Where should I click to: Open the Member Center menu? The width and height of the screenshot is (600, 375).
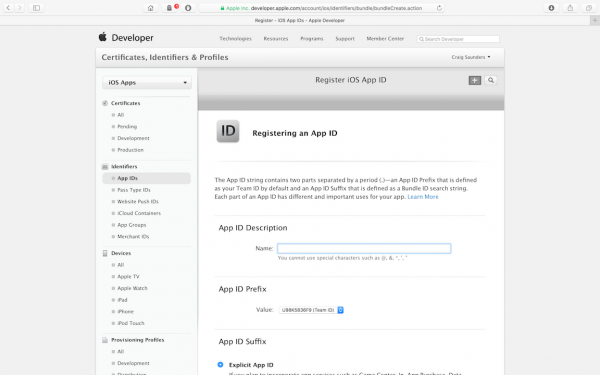click(385, 39)
